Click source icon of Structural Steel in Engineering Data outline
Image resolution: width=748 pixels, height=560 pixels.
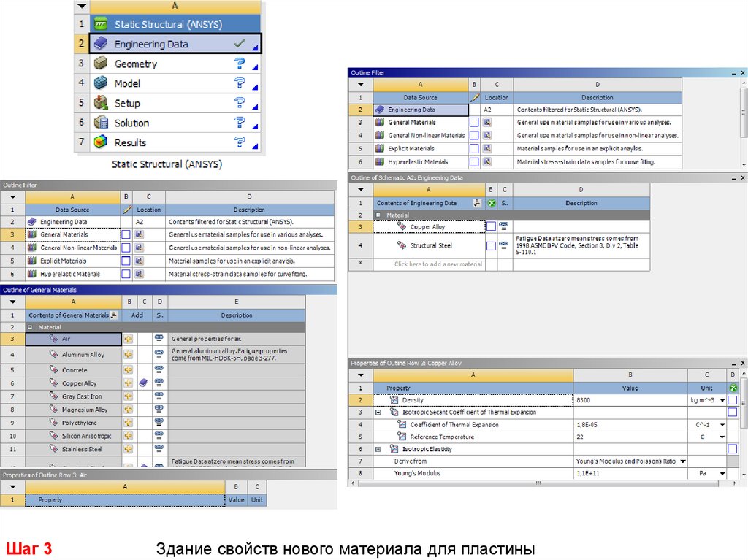pyautogui.click(x=503, y=245)
